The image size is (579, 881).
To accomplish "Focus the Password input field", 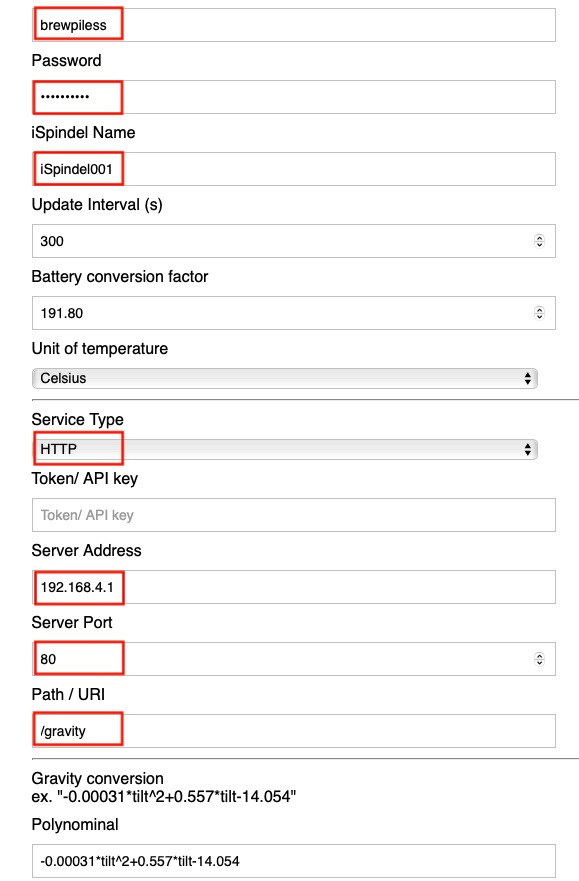I will click(x=294, y=97).
